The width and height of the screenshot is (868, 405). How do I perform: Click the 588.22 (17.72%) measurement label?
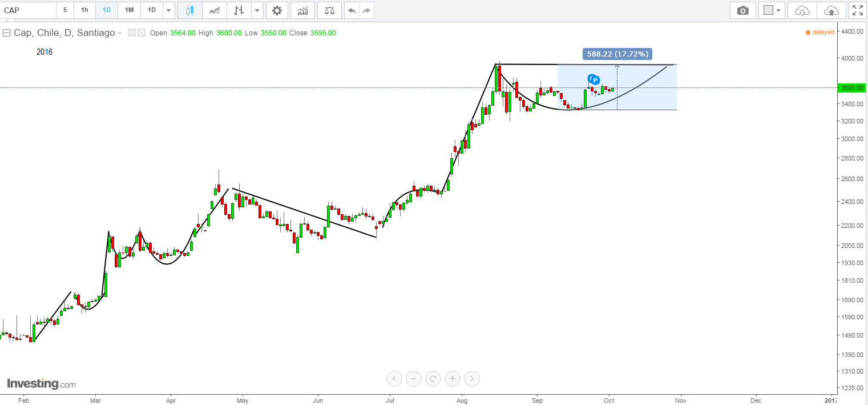tap(617, 54)
